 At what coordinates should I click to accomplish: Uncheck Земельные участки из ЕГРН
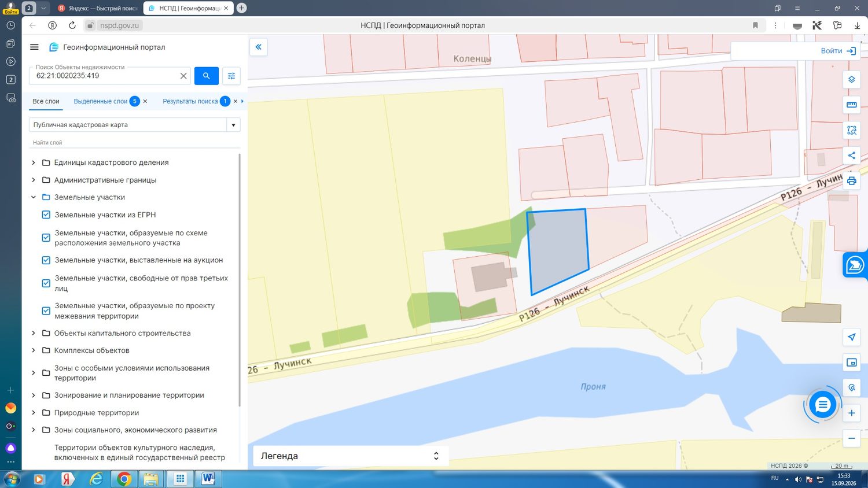pyautogui.click(x=46, y=215)
